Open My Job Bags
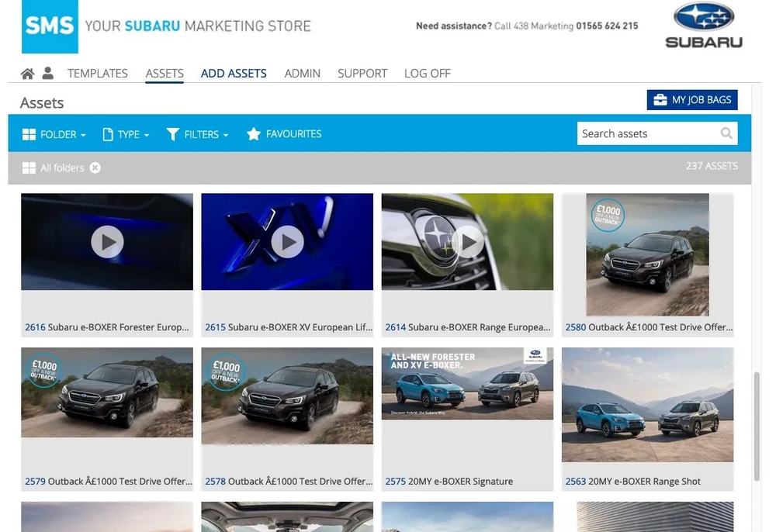The height and width of the screenshot is (532, 776). (692, 100)
